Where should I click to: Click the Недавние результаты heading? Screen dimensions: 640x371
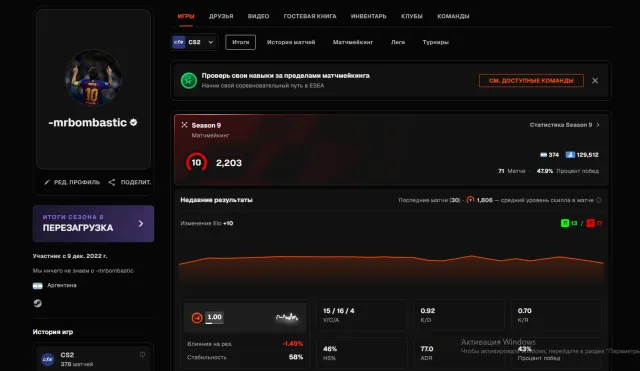coord(216,200)
